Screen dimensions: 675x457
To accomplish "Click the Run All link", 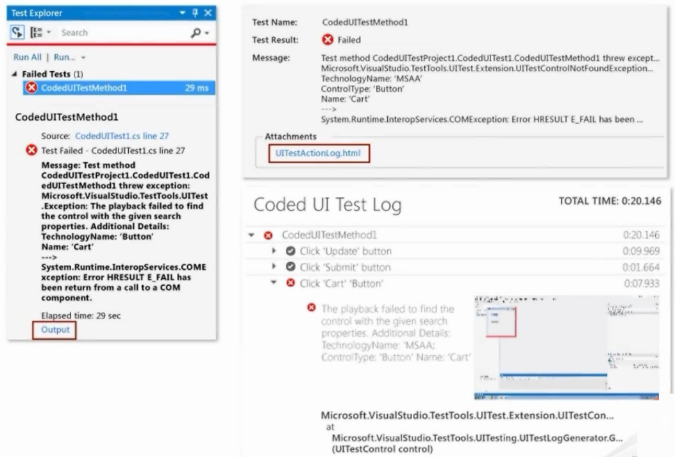I will pyautogui.click(x=27, y=57).
